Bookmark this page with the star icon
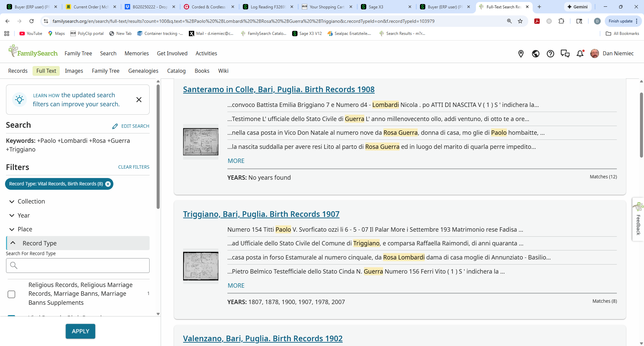The height and width of the screenshot is (346, 644). pos(520,21)
